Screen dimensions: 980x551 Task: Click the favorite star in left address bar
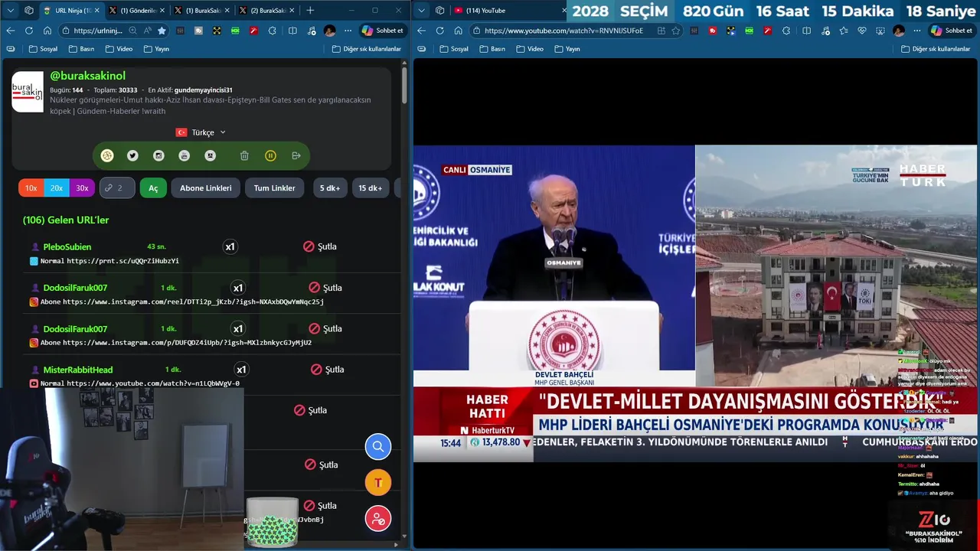point(162,31)
